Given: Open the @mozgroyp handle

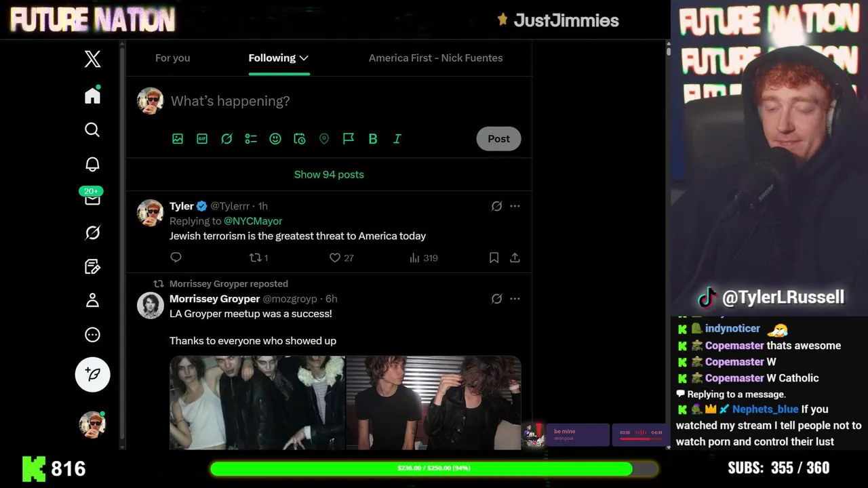Looking at the screenshot, I should click(x=290, y=299).
